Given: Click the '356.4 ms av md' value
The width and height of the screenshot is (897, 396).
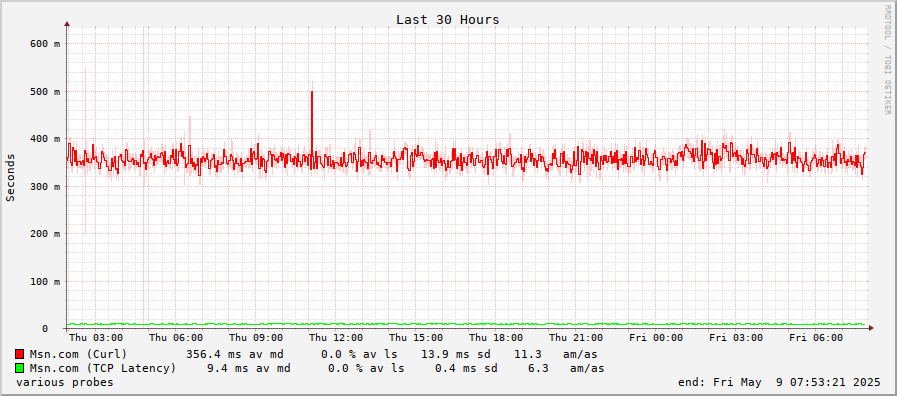Looking at the screenshot, I should coord(235,354).
